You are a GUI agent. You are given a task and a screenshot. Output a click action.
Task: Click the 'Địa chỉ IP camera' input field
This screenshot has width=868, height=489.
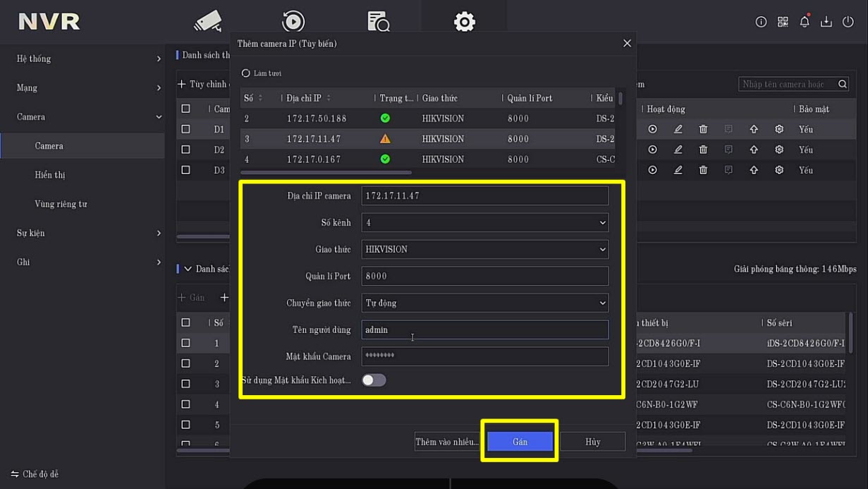click(x=484, y=196)
